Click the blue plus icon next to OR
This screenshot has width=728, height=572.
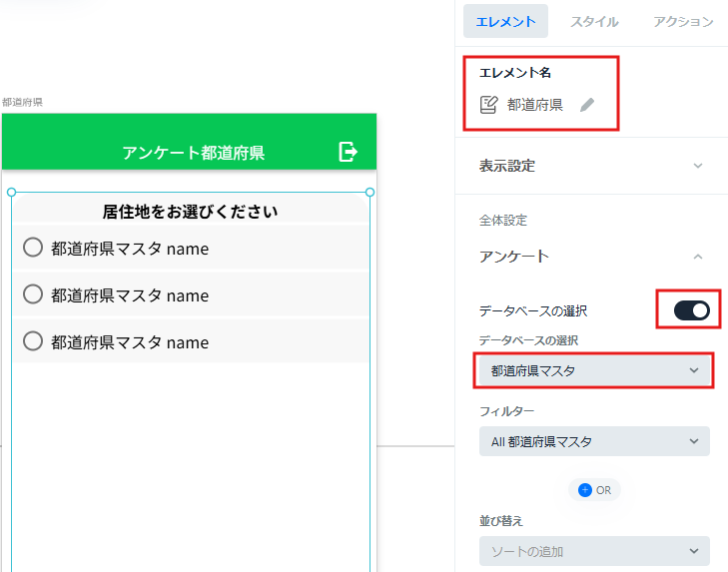(585, 490)
